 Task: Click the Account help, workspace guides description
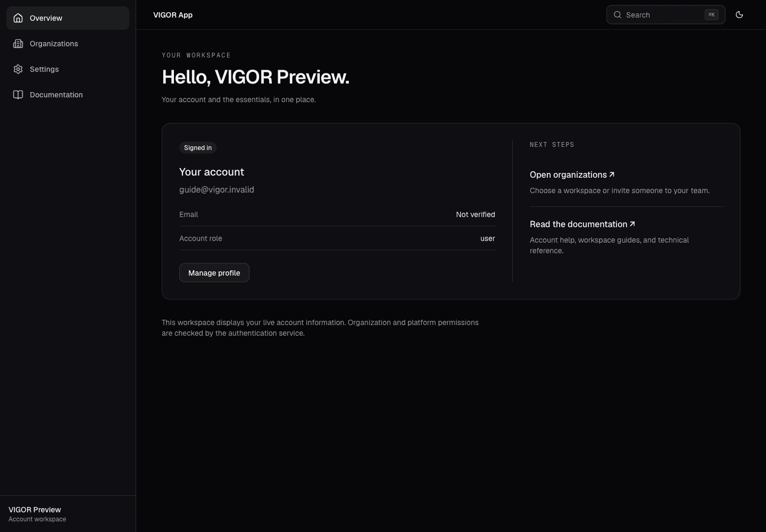609,245
